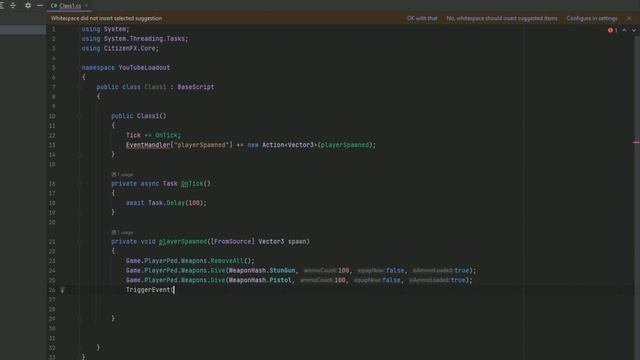This screenshot has width=640, height=360.
Task: Click 'WeaponHash.StunGun' on line 24
Action: point(262,271)
